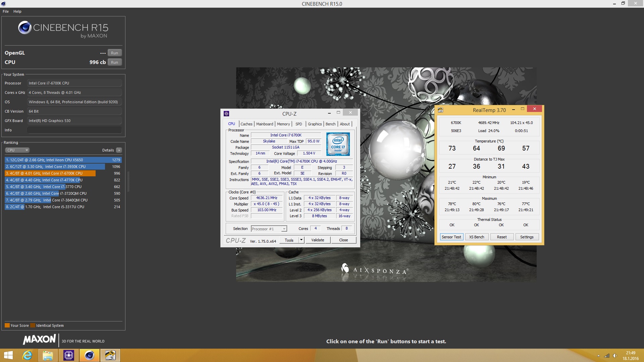This screenshot has width=644, height=362.
Task: Minimize the CPU-Z window
Action: pyautogui.click(x=329, y=113)
